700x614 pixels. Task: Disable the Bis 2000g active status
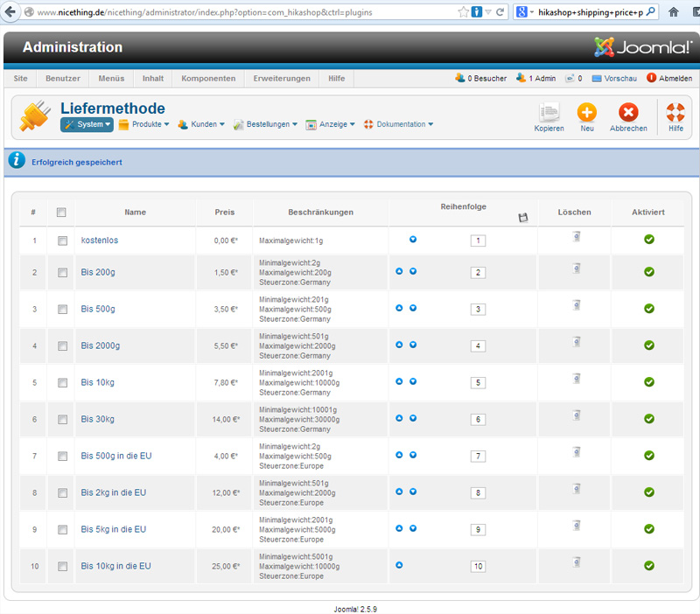point(648,345)
